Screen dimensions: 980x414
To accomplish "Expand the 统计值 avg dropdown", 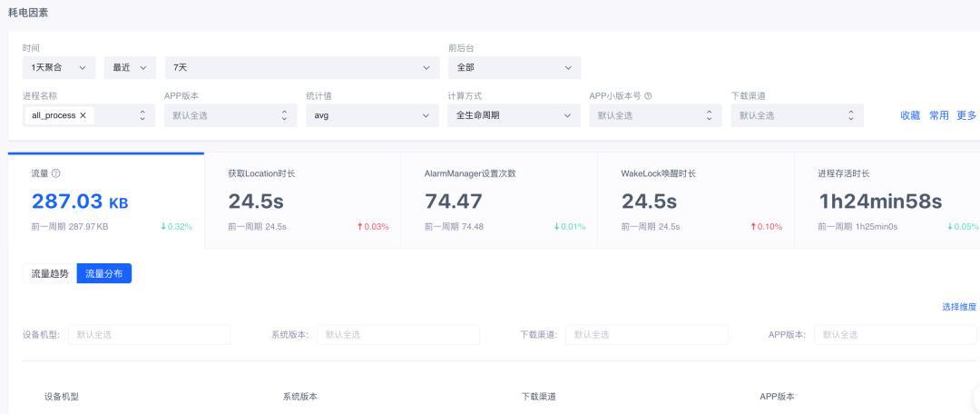I will pyautogui.click(x=371, y=115).
